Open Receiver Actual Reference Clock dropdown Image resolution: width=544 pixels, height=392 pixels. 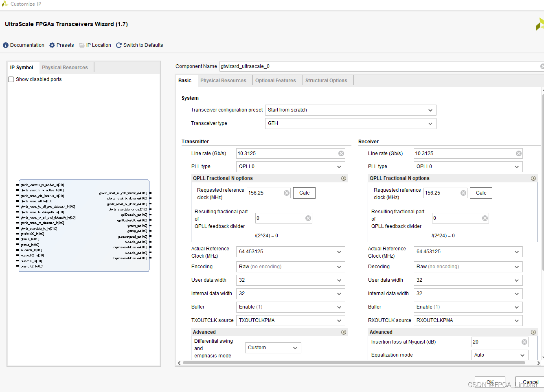(468, 252)
